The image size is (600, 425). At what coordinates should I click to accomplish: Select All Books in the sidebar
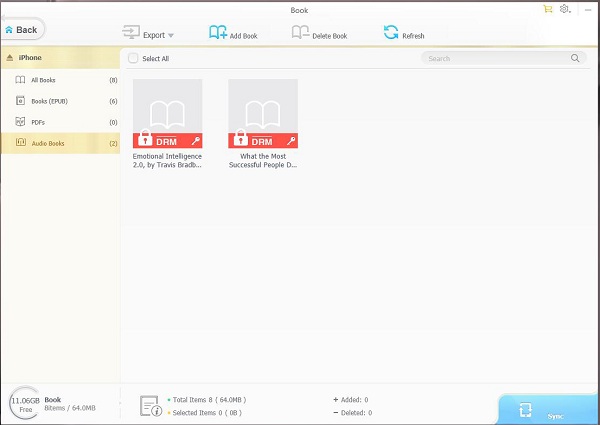(x=42, y=79)
